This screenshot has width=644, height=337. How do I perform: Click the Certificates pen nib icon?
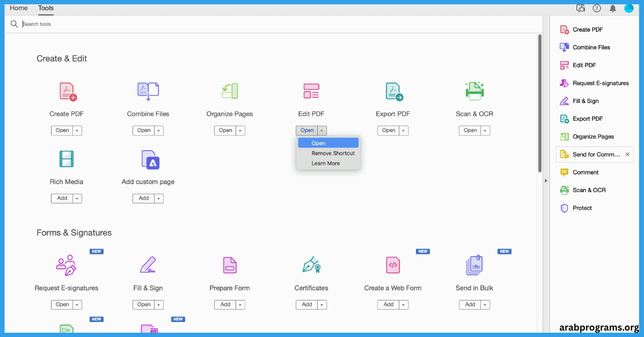tap(311, 265)
